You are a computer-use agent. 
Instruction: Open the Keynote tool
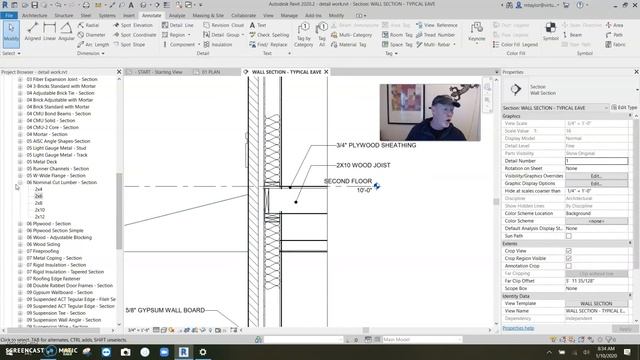pyautogui.click(x=476, y=33)
